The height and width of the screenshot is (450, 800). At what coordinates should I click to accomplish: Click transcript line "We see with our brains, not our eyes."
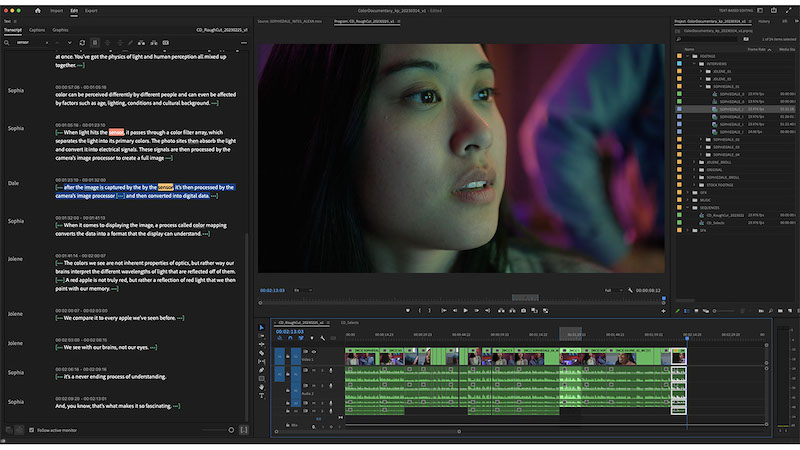click(x=106, y=347)
